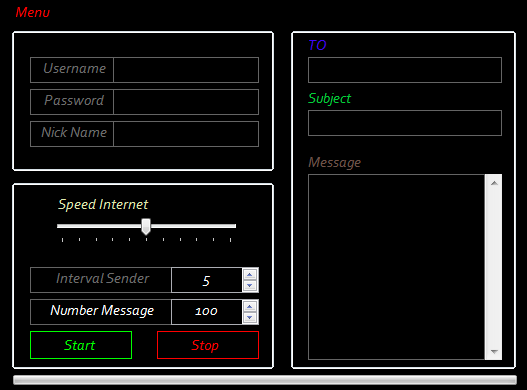The height and width of the screenshot is (390, 527).
Task: Click the red Stop button
Action: (x=208, y=345)
